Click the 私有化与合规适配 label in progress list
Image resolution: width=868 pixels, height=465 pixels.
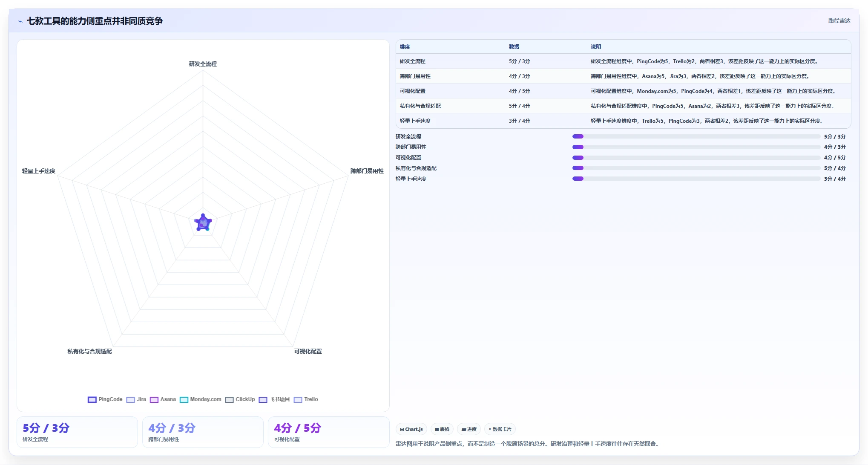[416, 168]
